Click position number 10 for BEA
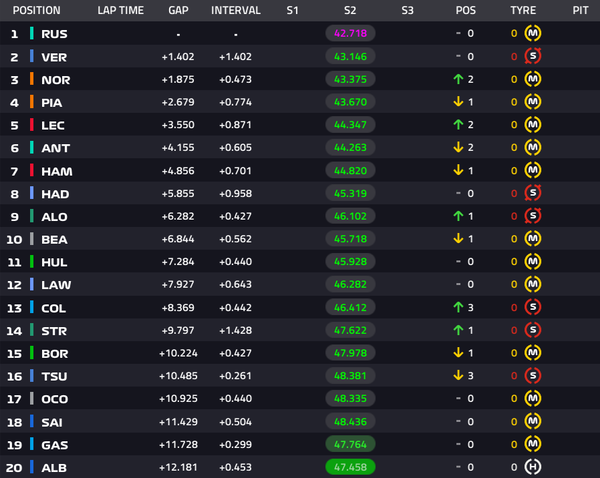Viewport: 600px width, 478px height. 14,240
